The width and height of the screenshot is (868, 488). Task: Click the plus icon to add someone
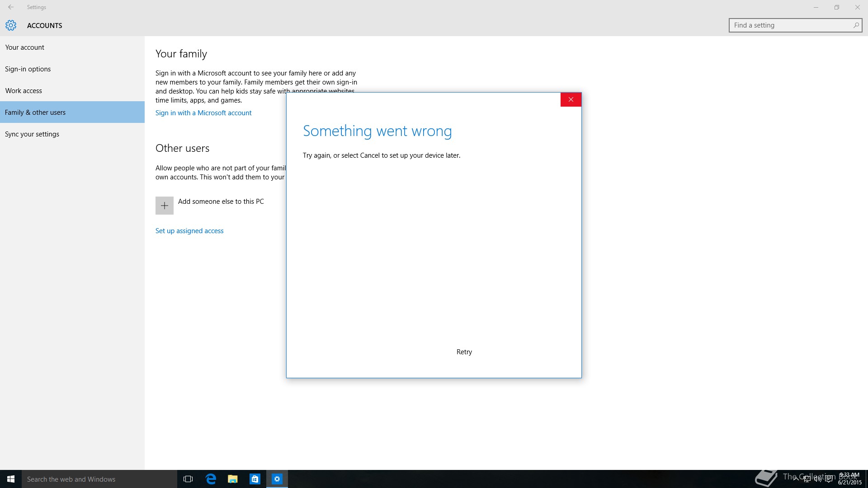pos(165,206)
